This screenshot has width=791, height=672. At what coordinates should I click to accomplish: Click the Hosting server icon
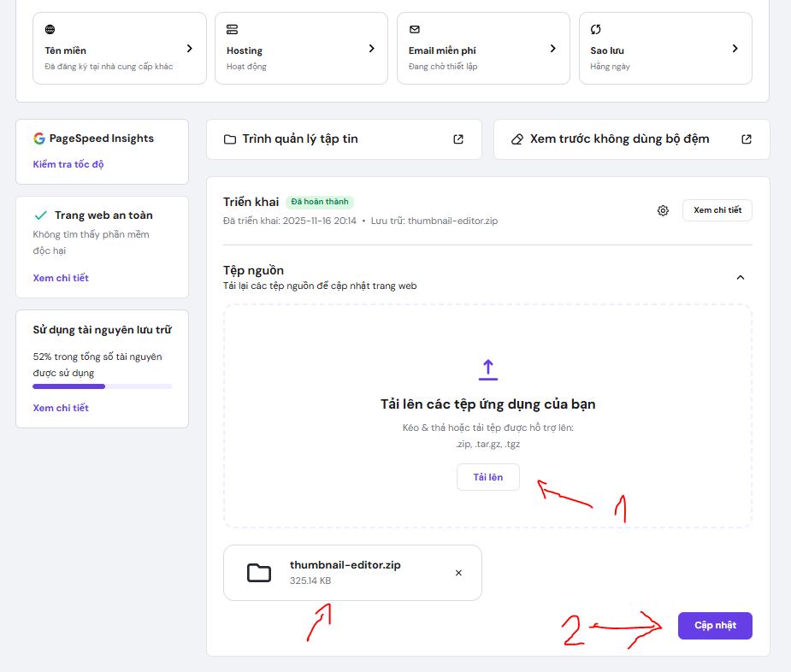click(233, 29)
